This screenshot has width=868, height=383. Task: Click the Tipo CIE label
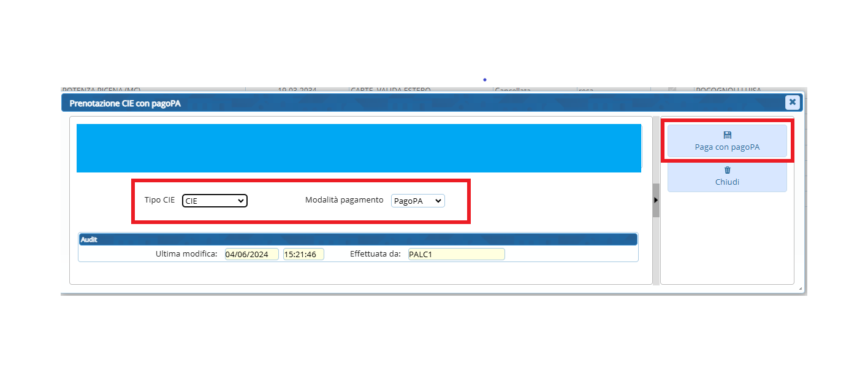[159, 200]
